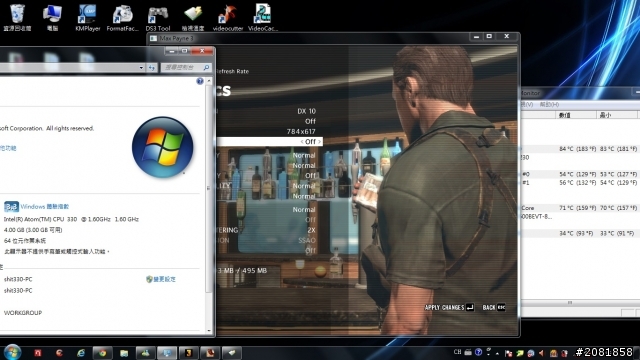640x360 pixels.
Task: Open the red square icon on the taskbar
Action: click(x=38, y=353)
